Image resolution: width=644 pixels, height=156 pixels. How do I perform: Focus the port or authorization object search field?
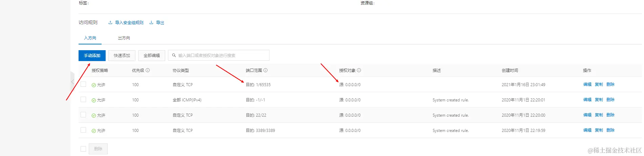tap(219, 55)
